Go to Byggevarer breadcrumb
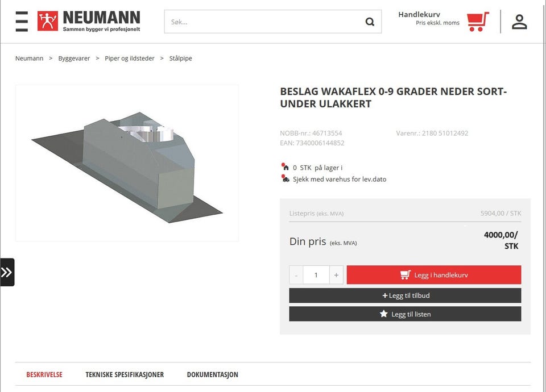 (74, 59)
